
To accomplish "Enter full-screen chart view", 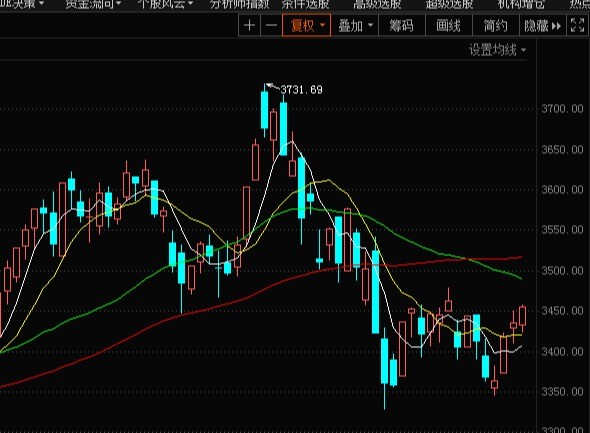I will click(x=578, y=26).
